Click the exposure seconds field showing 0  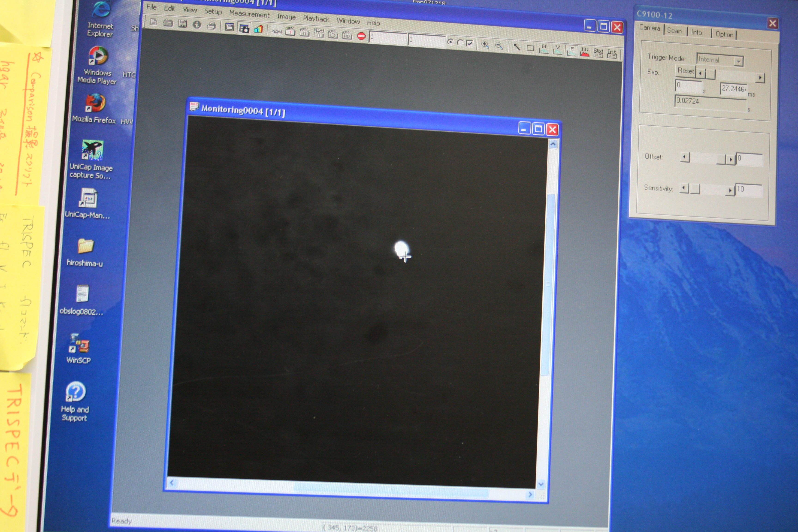688,86
